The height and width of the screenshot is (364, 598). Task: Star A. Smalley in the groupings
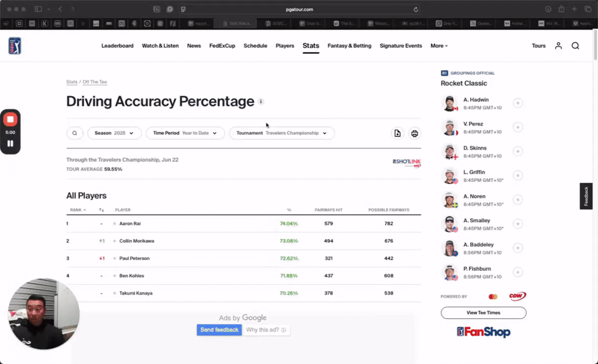(517, 224)
